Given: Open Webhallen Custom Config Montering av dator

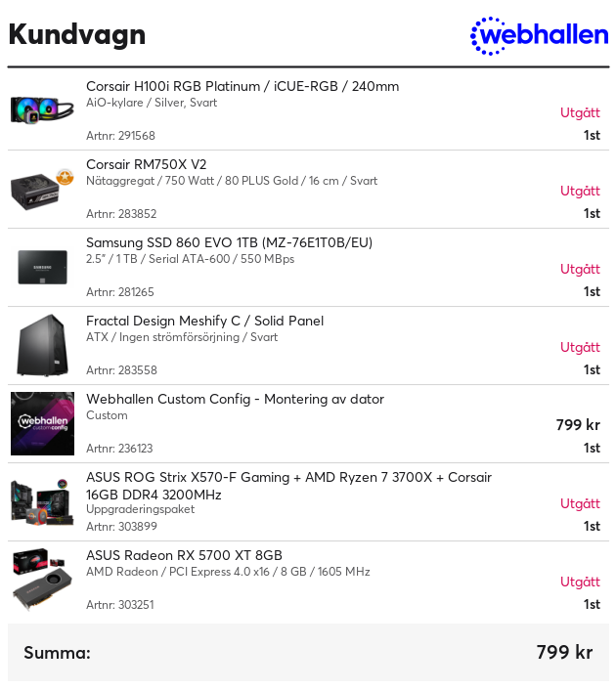Looking at the screenshot, I should pos(235,399).
